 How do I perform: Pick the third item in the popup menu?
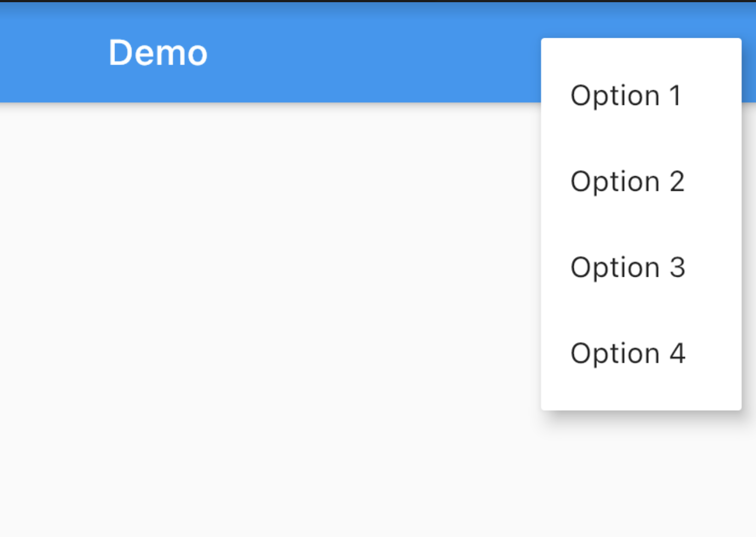coord(627,267)
